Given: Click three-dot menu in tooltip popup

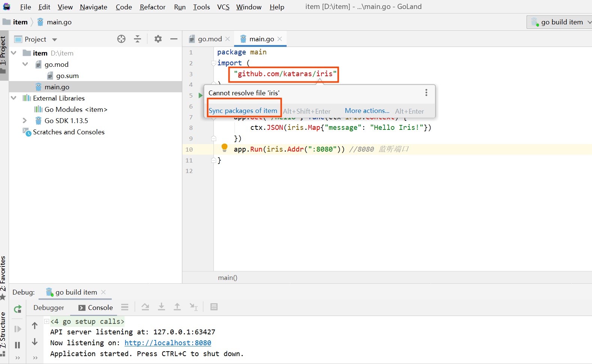Looking at the screenshot, I should (426, 93).
